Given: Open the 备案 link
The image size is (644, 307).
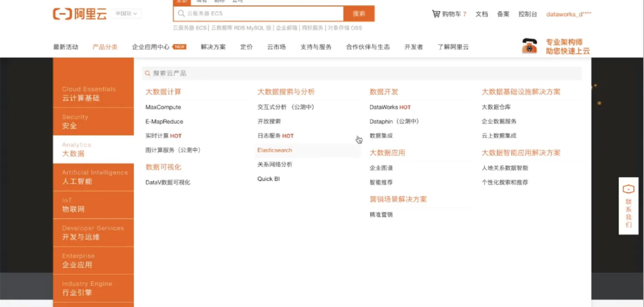Looking at the screenshot, I should click(x=503, y=14).
